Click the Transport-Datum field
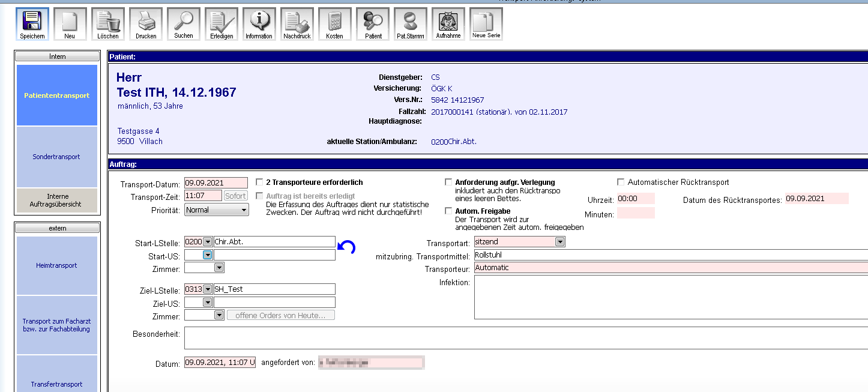868x392 pixels. [216, 182]
